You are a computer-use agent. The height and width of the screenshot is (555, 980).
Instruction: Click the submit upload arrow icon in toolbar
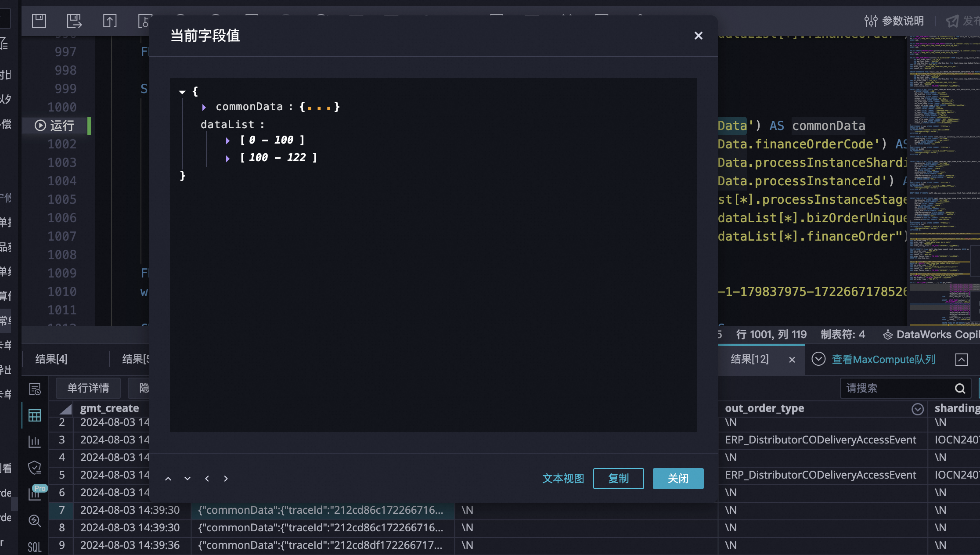pos(110,21)
